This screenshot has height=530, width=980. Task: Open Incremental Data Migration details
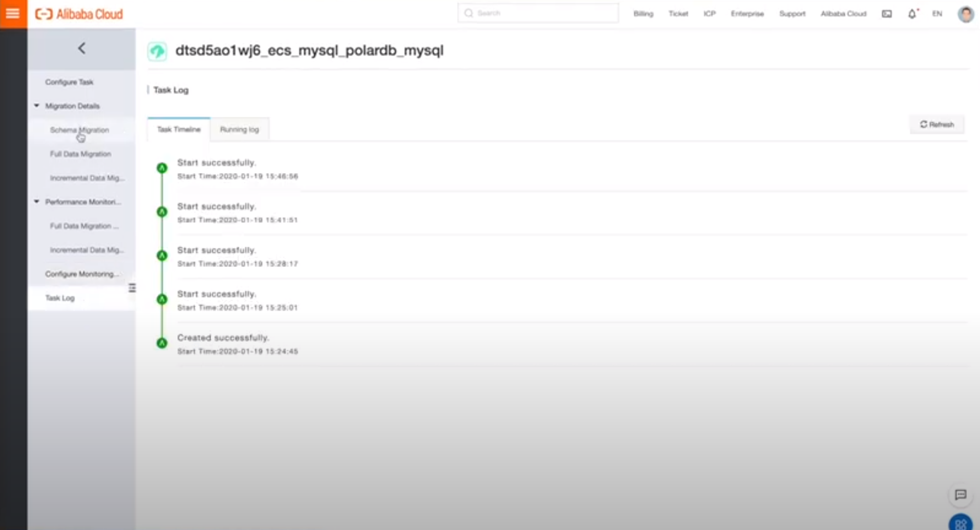87,178
